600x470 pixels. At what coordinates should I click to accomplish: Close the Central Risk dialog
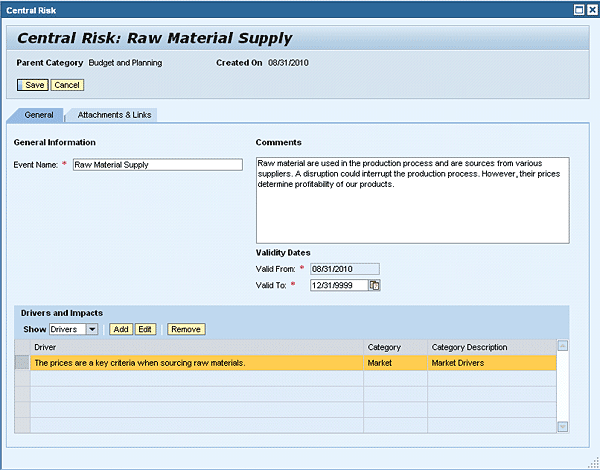591,9
